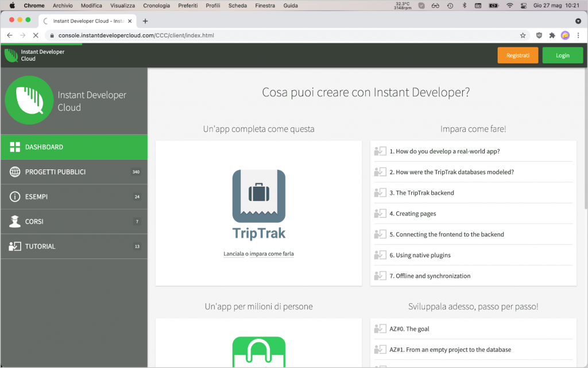Click tutorial icon for 'AZ#0. The goal'

point(380,328)
